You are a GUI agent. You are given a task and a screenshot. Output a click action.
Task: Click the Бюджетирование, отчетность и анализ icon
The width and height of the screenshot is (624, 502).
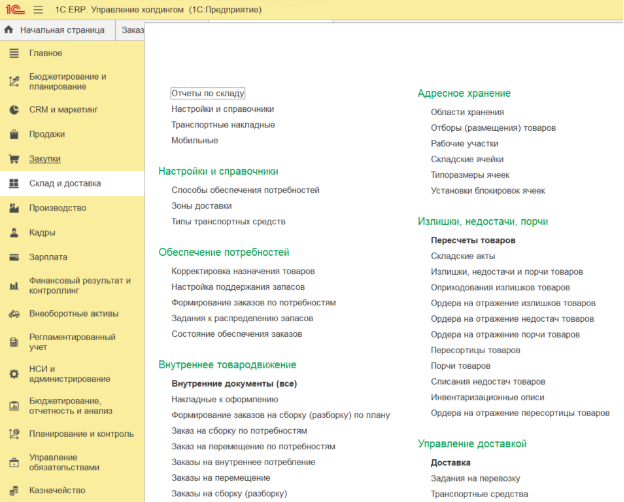click(14, 406)
